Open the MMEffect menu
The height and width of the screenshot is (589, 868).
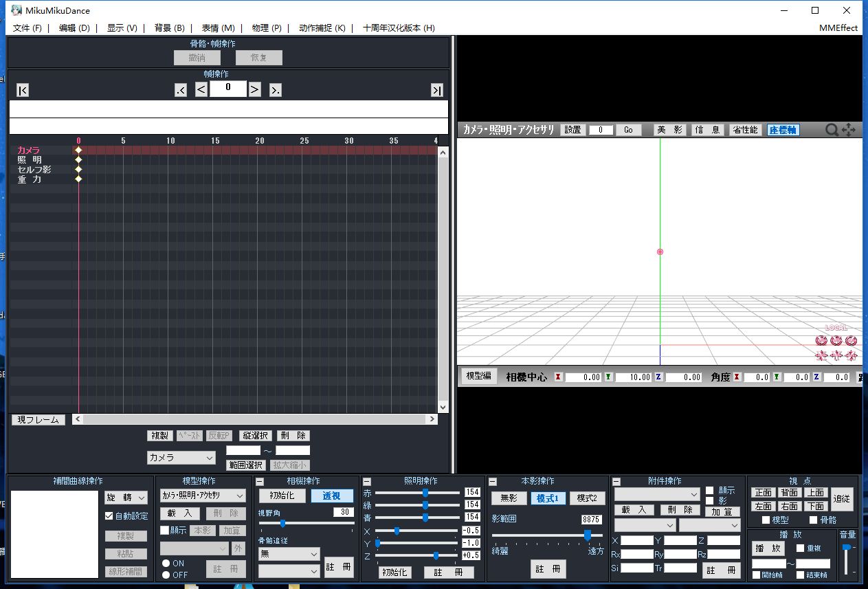point(838,28)
